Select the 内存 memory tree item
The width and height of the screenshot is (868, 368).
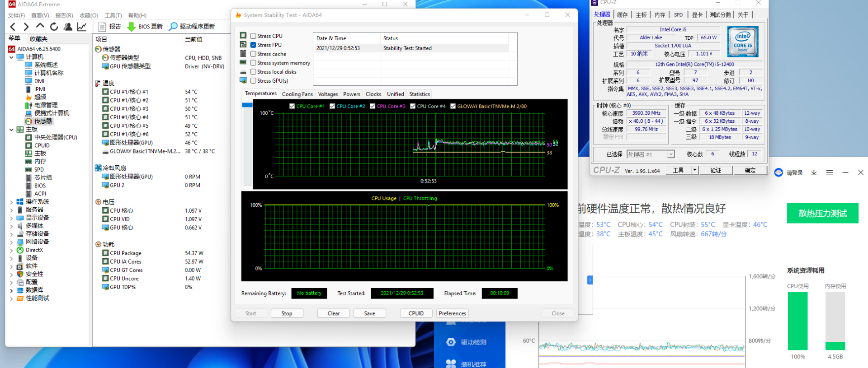pos(40,161)
